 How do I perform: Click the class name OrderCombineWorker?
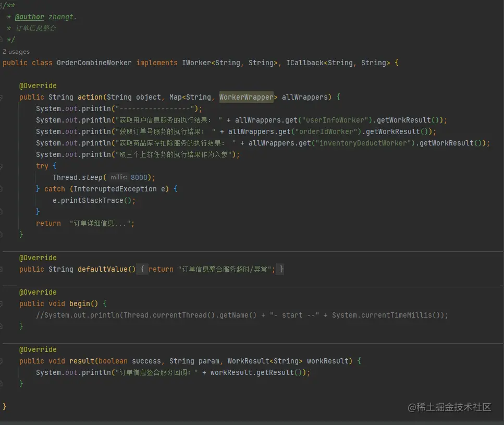click(94, 63)
